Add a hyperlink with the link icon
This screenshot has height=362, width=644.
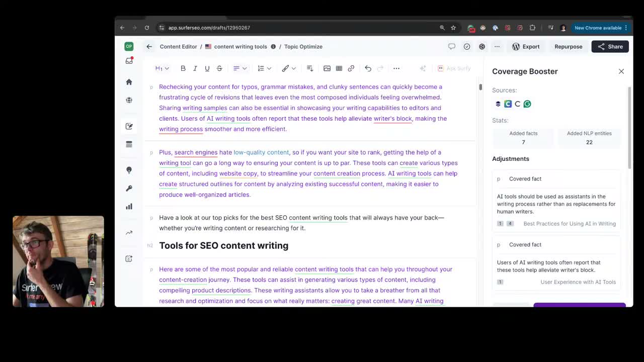[x=351, y=68]
